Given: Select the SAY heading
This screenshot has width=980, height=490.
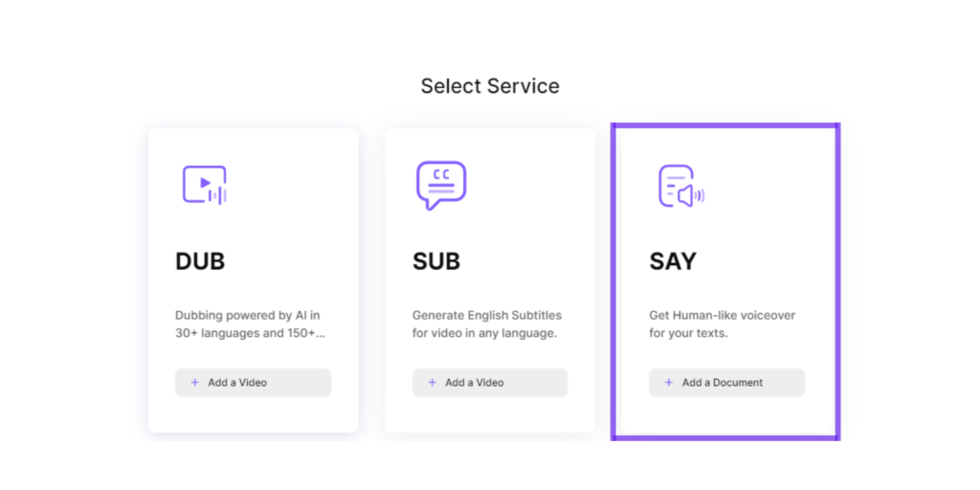Looking at the screenshot, I should click(x=673, y=261).
